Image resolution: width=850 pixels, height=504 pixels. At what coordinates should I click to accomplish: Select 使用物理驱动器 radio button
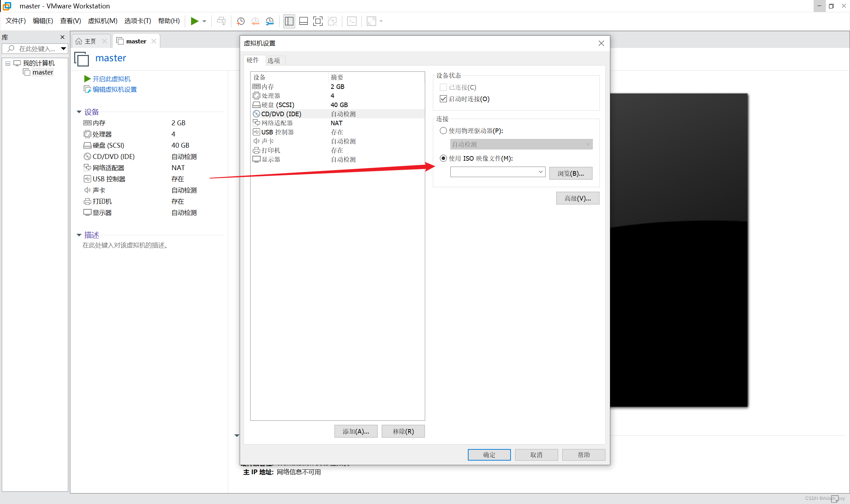click(x=443, y=130)
